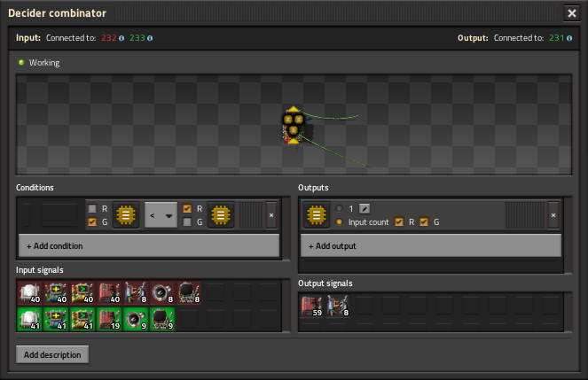
Task: Click the Add description button
Action: click(52, 354)
